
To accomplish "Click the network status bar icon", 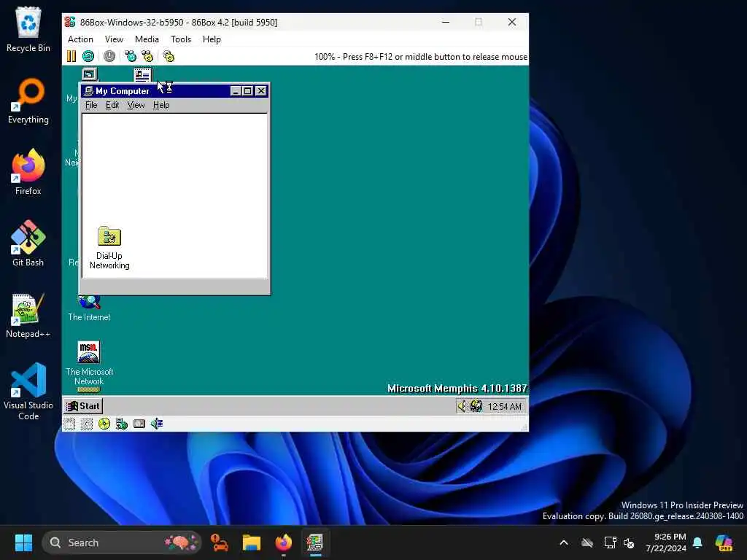I will [122, 424].
